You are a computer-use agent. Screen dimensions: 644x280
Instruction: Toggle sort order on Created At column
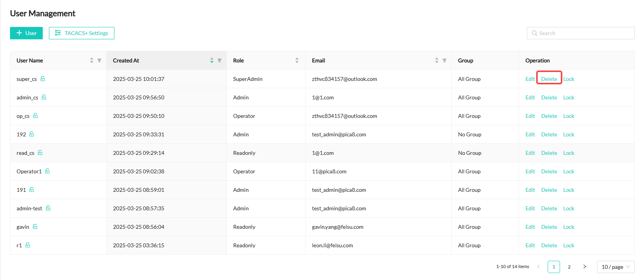pyautogui.click(x=212, y=60)
